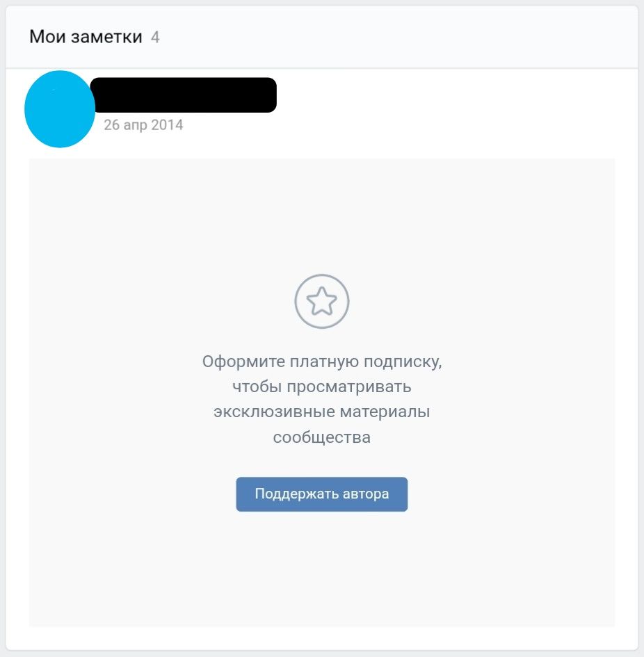644x657 pixels.
Task: Open the author's blue round avatar
Action: (x=60, y=109)
